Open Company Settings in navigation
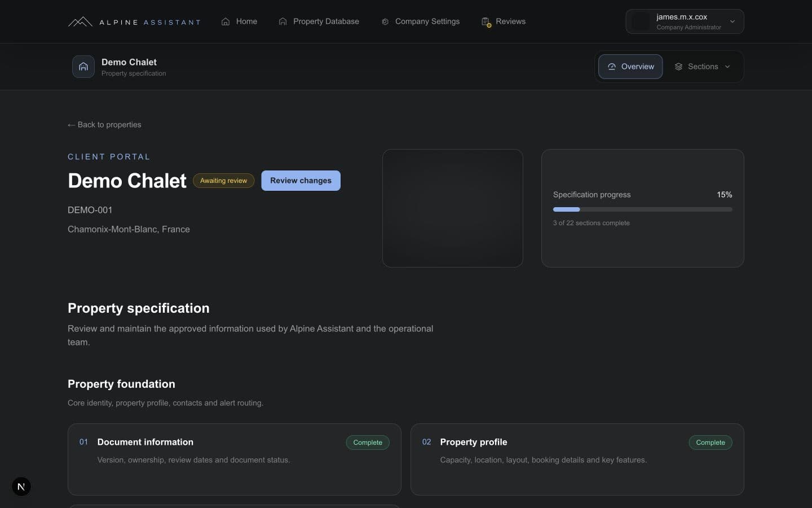The height and width of the screenshot is (508, 812). click(x=420, y=21)
